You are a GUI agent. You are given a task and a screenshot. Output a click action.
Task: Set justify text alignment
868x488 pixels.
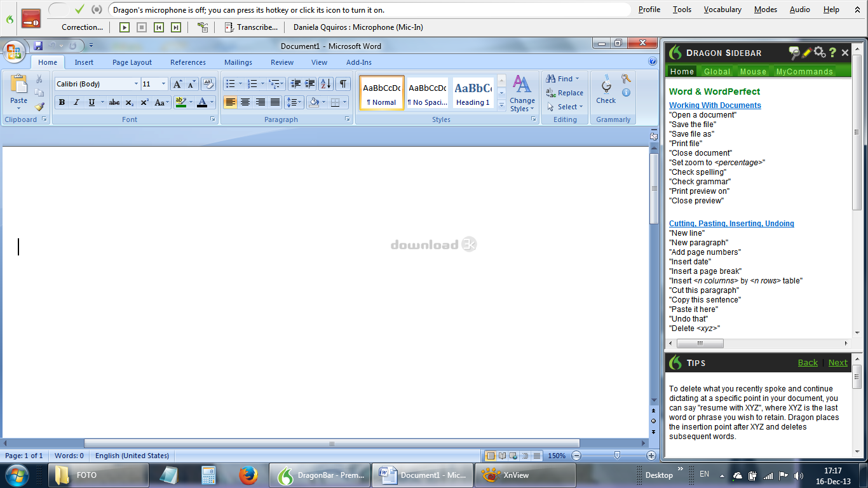[x=275, y=102]
